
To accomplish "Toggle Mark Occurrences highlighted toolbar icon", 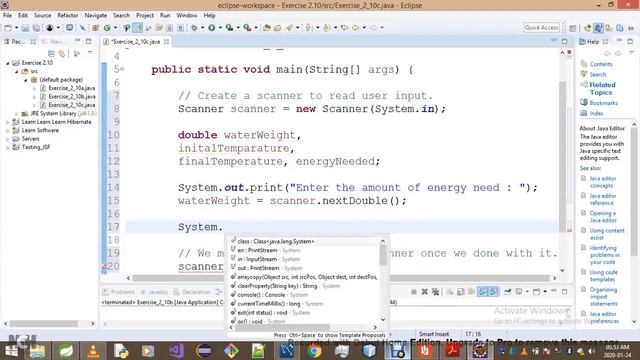I will click(138, 28).
